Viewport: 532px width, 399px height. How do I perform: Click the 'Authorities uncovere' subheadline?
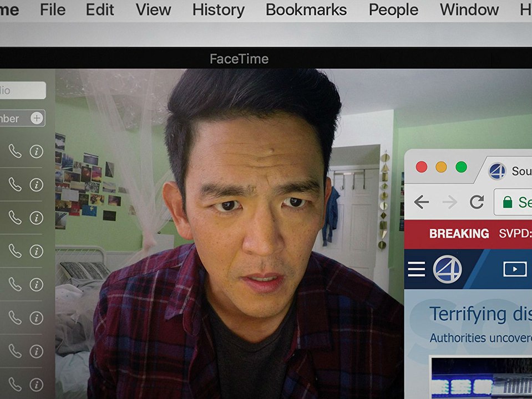480,338
